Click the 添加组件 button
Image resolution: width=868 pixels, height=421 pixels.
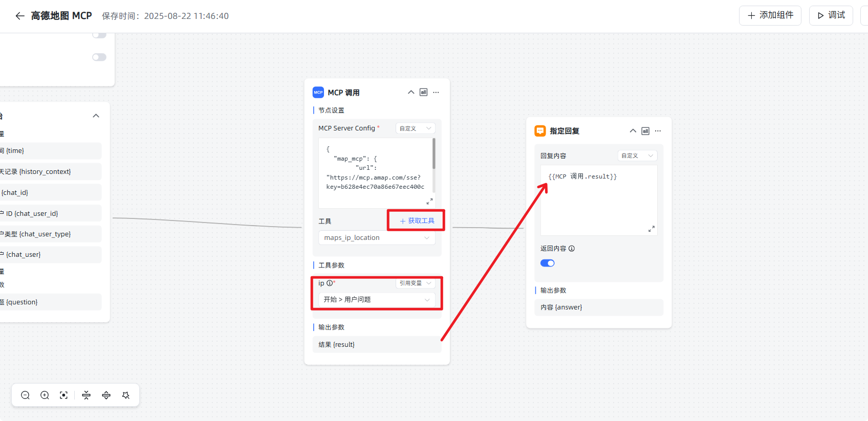click(770, 15)
